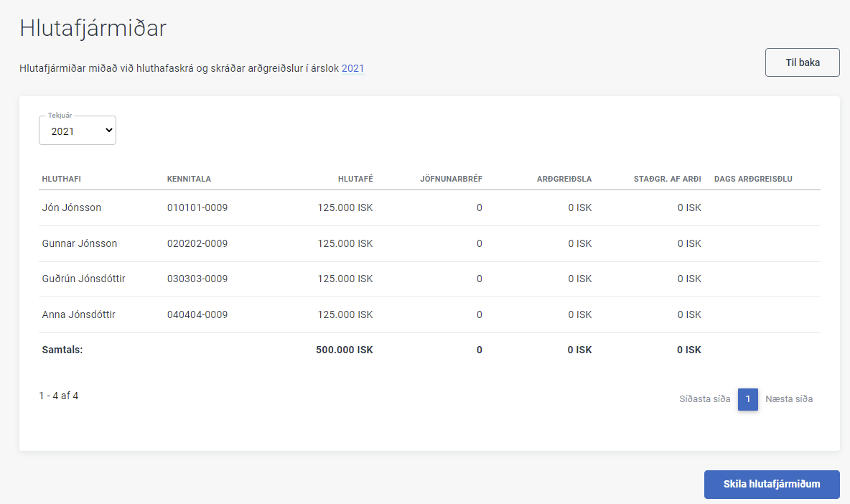Screen dimensions: 850x504
Task: Click kennitala 020202-0009
Action: (x=197, y=243)
